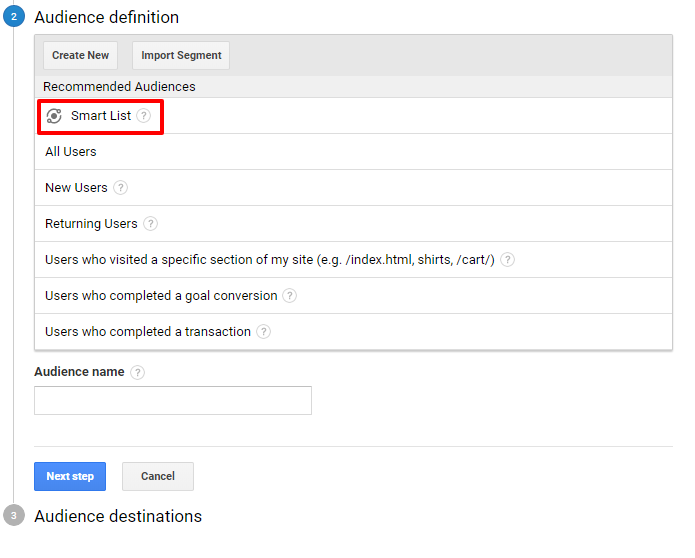Open the Returning Users help tooltip icon
The width and height of the screenshot is (695, 558).
(x=150, y=224)
